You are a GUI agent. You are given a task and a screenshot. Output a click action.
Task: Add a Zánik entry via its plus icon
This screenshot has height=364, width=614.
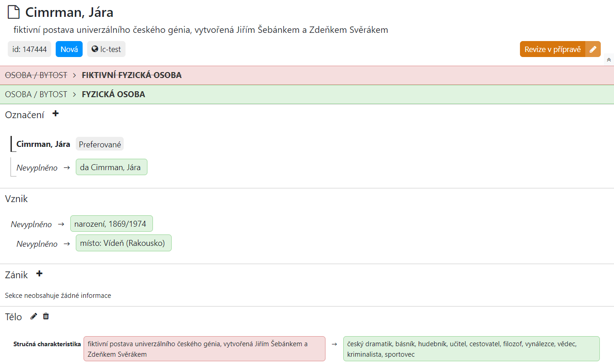[39, 274]
